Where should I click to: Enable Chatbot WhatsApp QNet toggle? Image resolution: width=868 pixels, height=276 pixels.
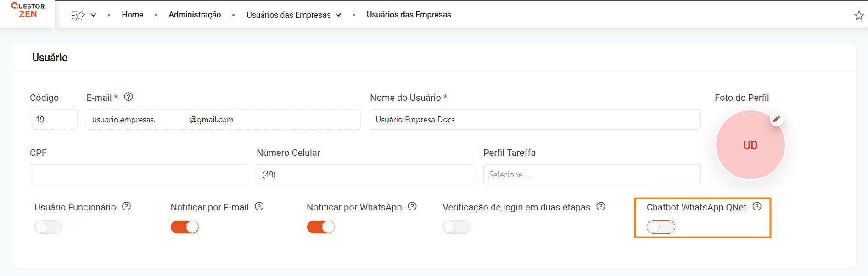click(x=661, y=227)
